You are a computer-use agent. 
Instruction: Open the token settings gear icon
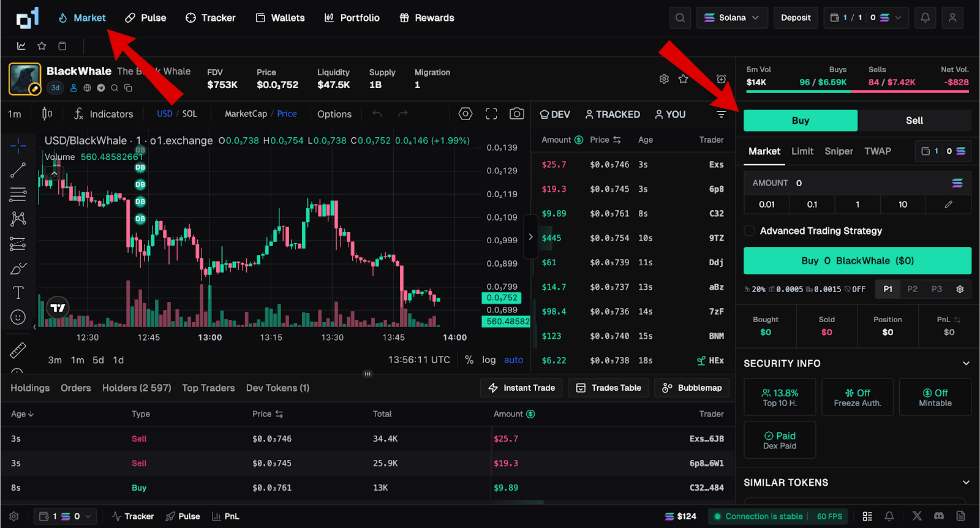[664, 79]
